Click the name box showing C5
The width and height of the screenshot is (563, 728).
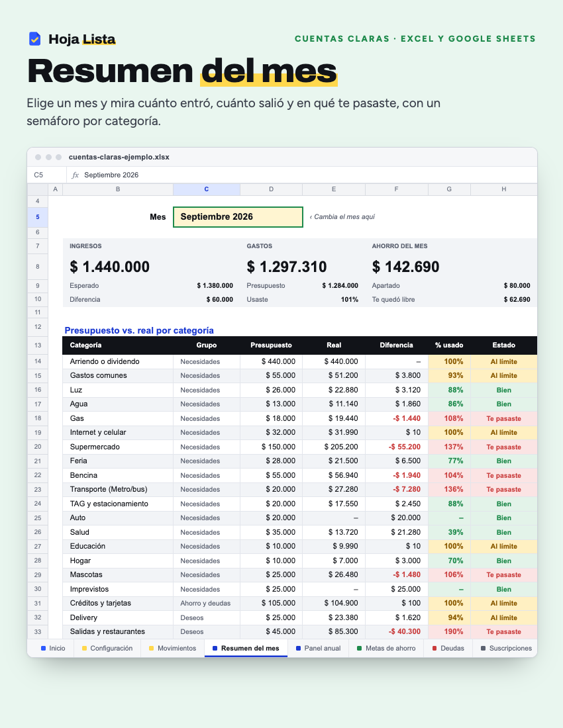[47, 175]
